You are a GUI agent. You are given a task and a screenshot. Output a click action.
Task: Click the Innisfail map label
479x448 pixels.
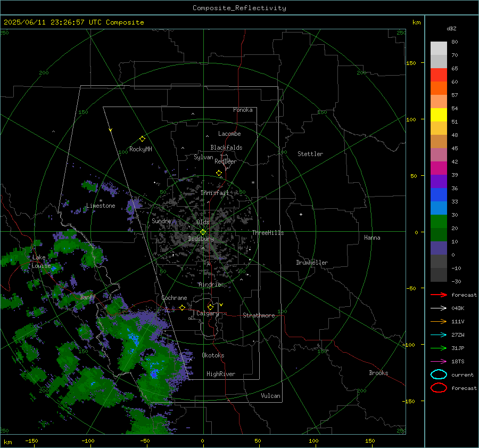(214, 193)
